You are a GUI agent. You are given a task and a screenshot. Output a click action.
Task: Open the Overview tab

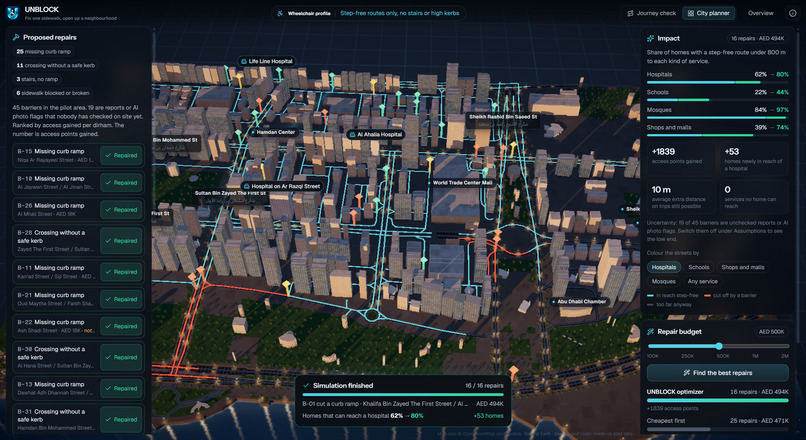click(x=760, y=13)
